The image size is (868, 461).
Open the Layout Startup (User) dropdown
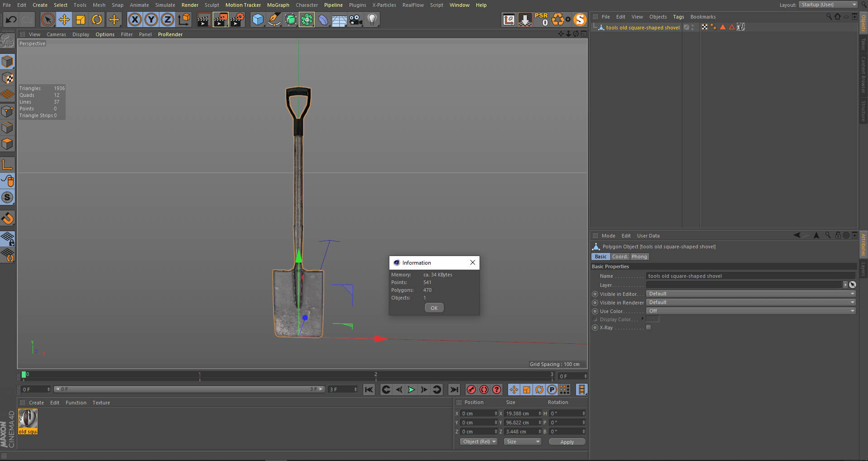tap(828, 5)
